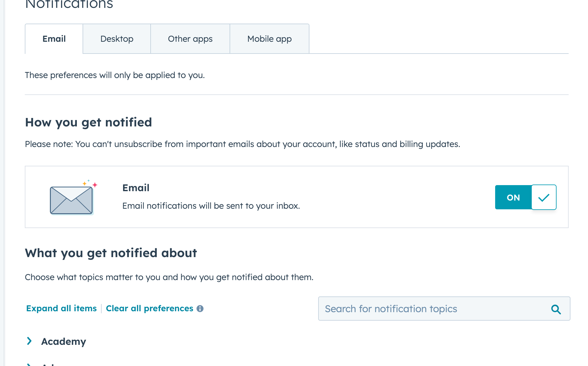Viewport: 588px width, 366px height.
Task: Switch to the Desktop tab
Action: pos(117,39)
